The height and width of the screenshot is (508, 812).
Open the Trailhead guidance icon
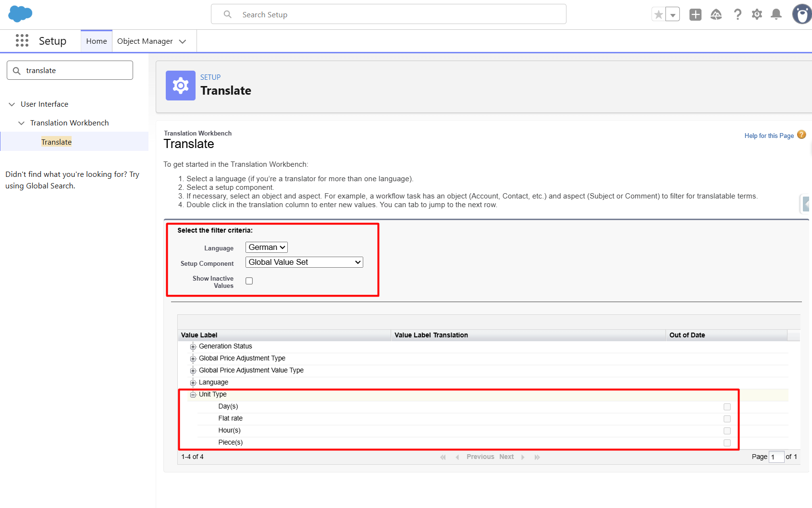716,14
